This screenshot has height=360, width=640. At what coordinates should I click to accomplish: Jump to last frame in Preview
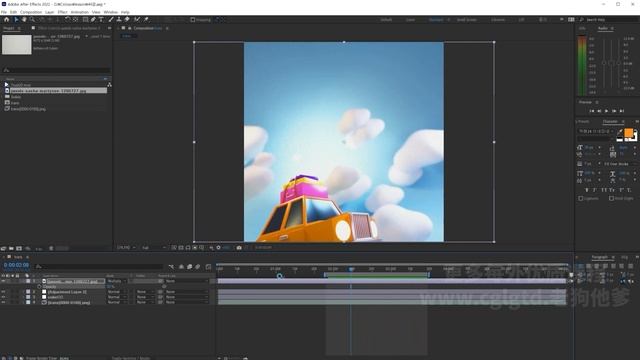coord(622,111)
